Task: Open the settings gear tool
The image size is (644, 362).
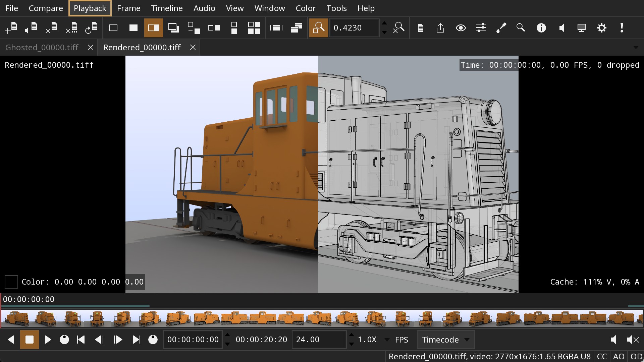Action: (601, 28)
